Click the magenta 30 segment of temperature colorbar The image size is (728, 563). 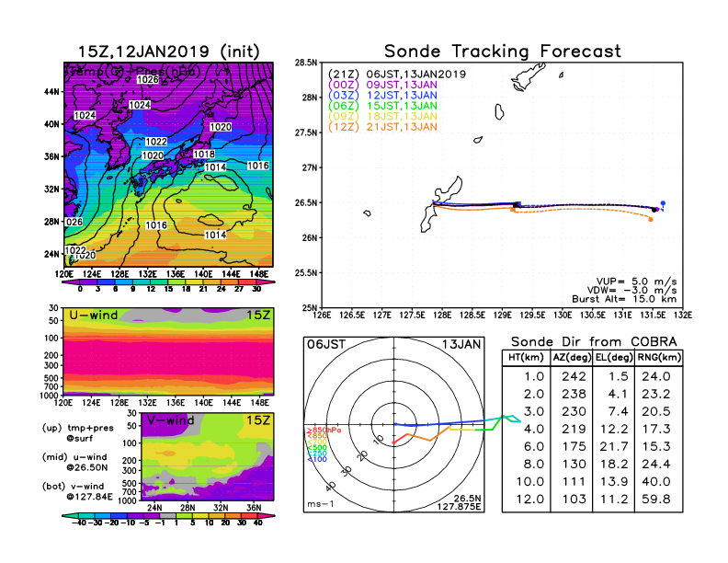(x=265, y=281)
